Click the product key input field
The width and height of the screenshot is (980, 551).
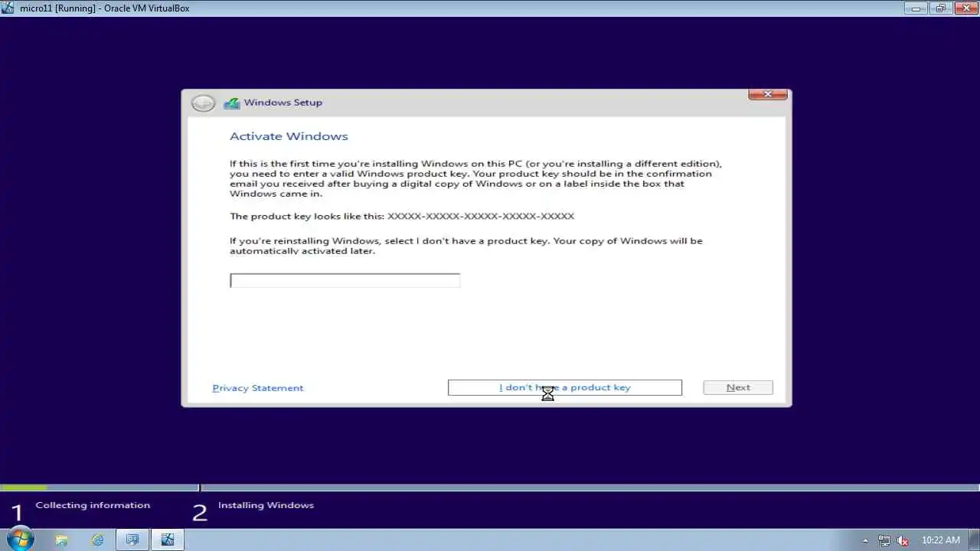pos(345,280)
